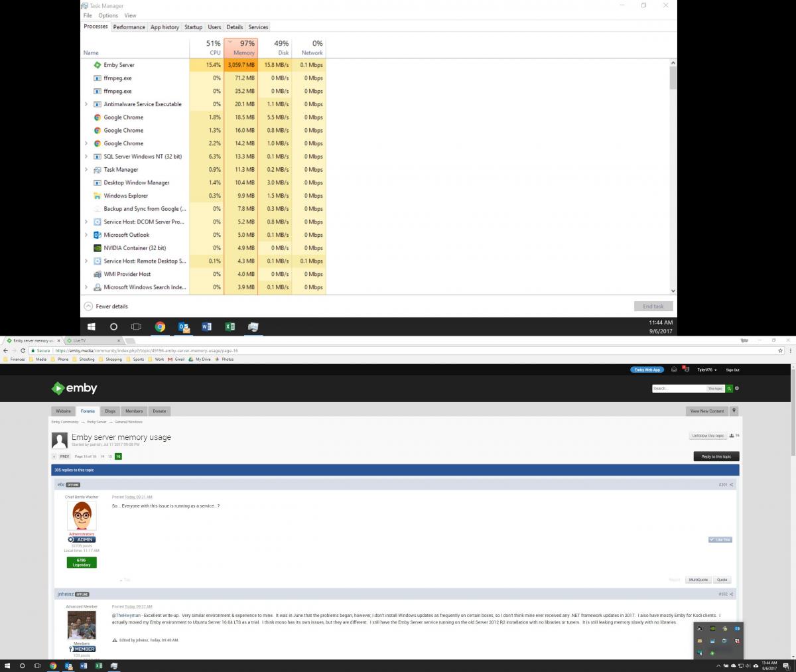
Task: Open the Chrome three-dot menu
Action: click(x=789, y=350)
